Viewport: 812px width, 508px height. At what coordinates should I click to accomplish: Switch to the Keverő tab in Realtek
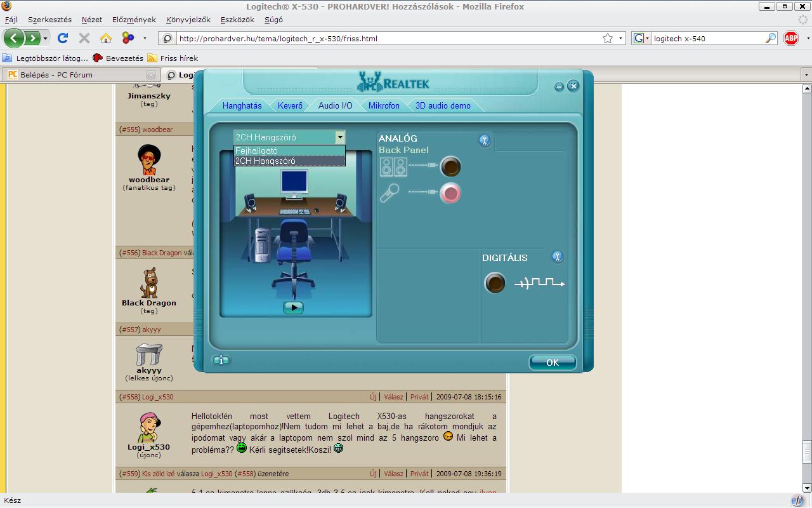tap(290, 105)
